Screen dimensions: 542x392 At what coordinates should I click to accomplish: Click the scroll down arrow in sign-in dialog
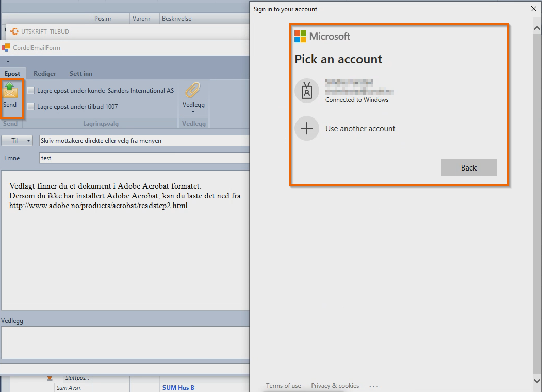pos(537,381)
